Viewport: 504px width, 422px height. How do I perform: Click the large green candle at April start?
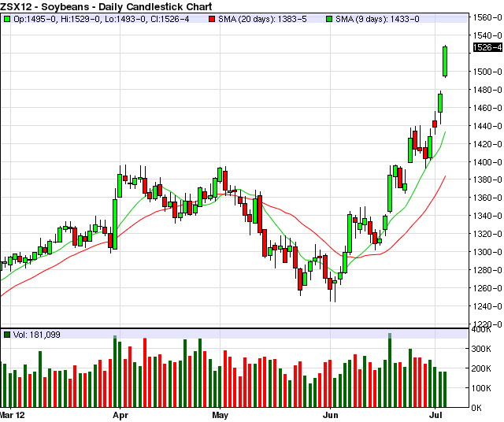click(115, 224)
